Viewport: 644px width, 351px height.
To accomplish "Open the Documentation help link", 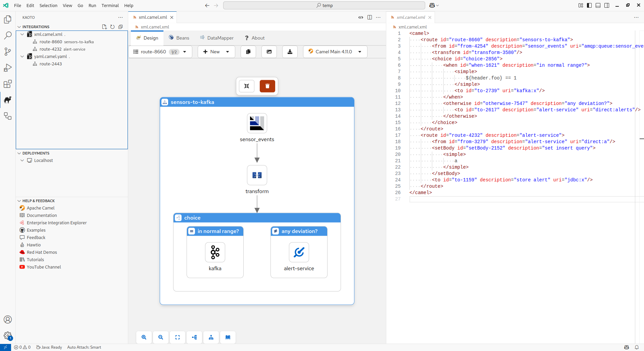I will click(x=42, y=215).
